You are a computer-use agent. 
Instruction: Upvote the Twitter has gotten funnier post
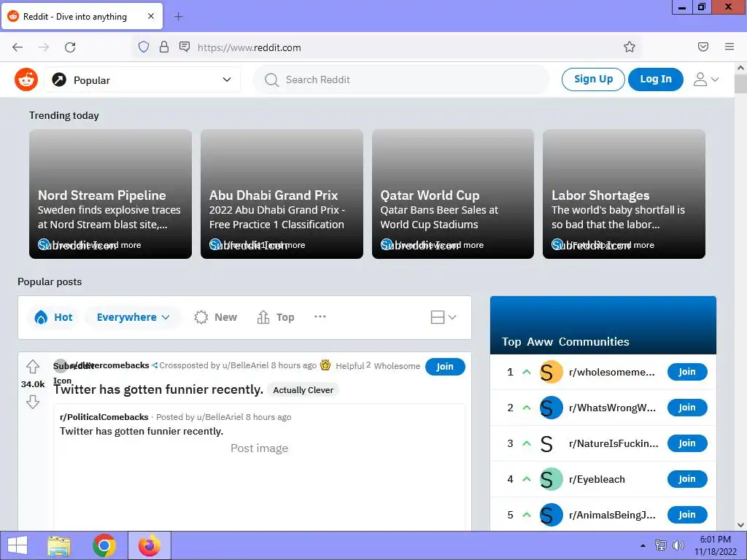[x=32, y=366]
